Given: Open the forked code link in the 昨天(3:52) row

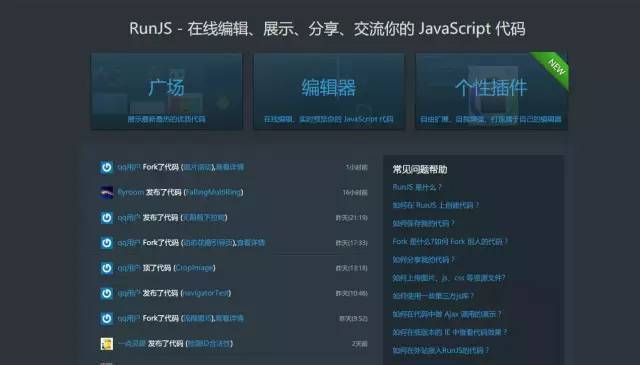Looking at the screenshot, I should pos(197,318).
